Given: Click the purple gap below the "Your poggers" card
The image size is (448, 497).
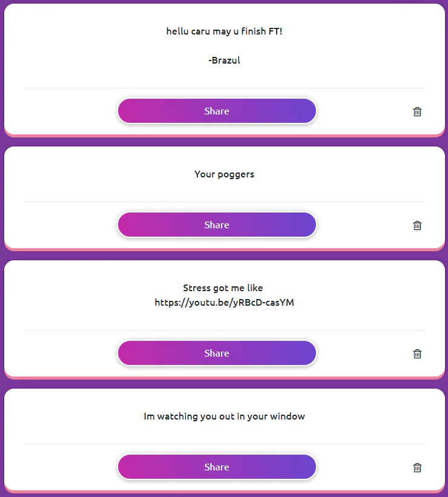Looking at the screenshot, I should [x=224, y=255].
